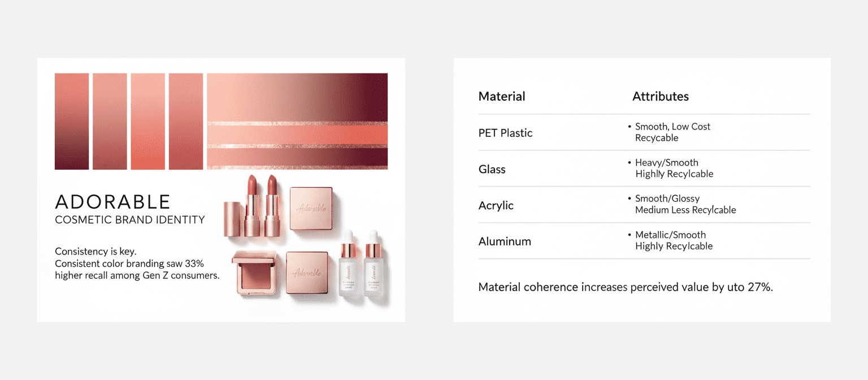Image resolution: width=868 pixels, height=380 pixels.
Task: Click the leftmost vertical gradient color swatch
Action: 72,121
